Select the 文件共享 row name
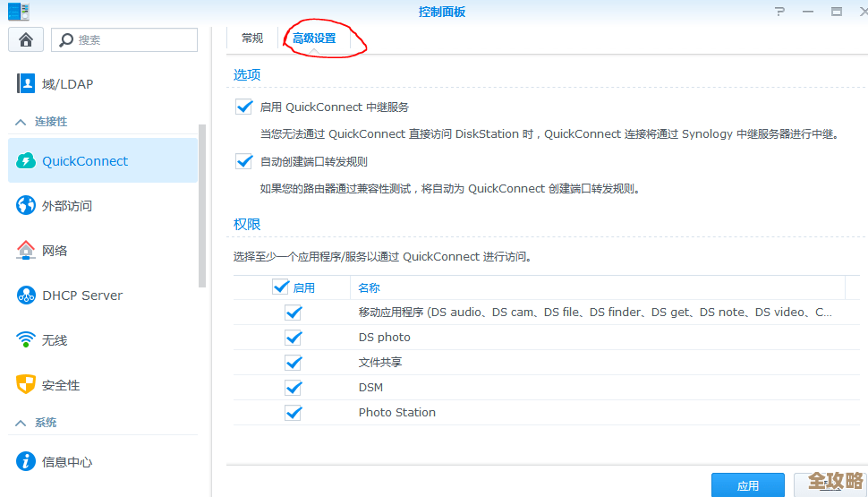868x497 pixels. (x=380, y=363)
